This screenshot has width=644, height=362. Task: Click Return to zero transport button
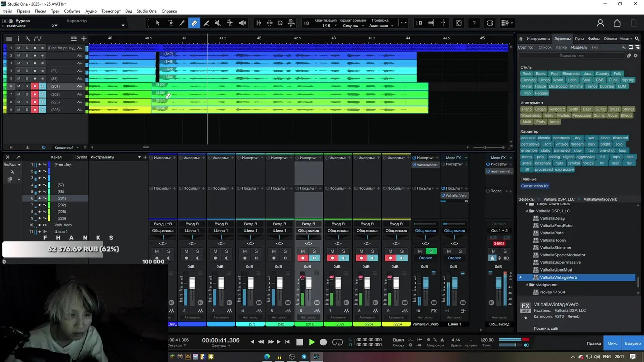[x=287, y=342]
